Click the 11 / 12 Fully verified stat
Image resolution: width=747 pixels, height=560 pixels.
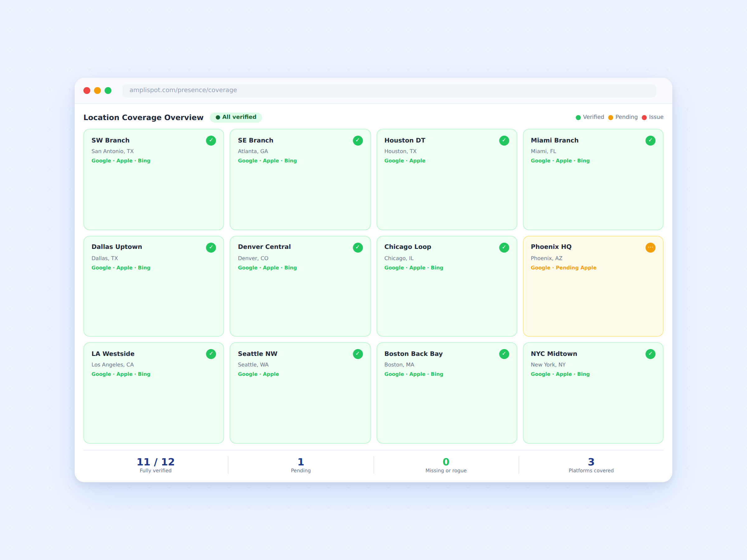click(156, 465)
